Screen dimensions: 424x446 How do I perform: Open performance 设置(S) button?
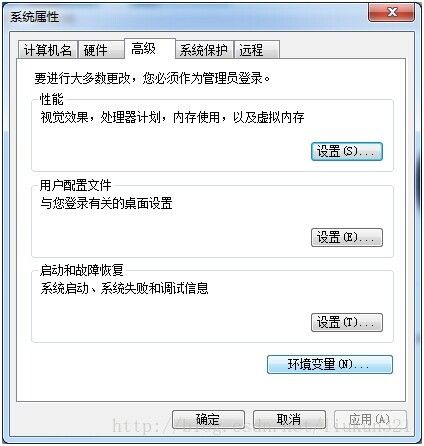tap(347, 152)
